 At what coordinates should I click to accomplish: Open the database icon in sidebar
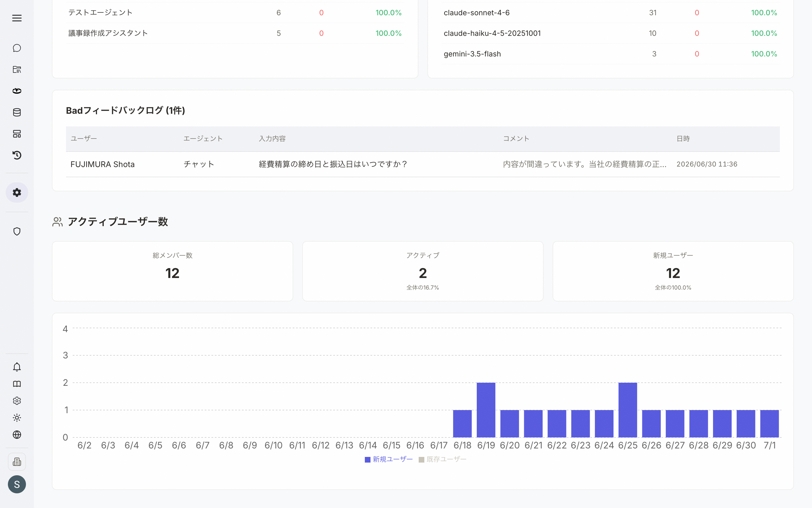click(17, 113)
